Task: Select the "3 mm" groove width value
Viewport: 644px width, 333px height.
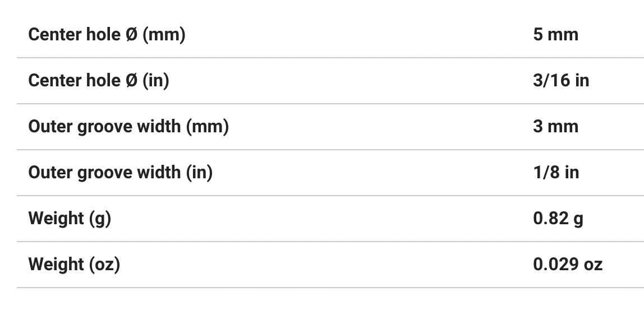Action: click(555, 127)
